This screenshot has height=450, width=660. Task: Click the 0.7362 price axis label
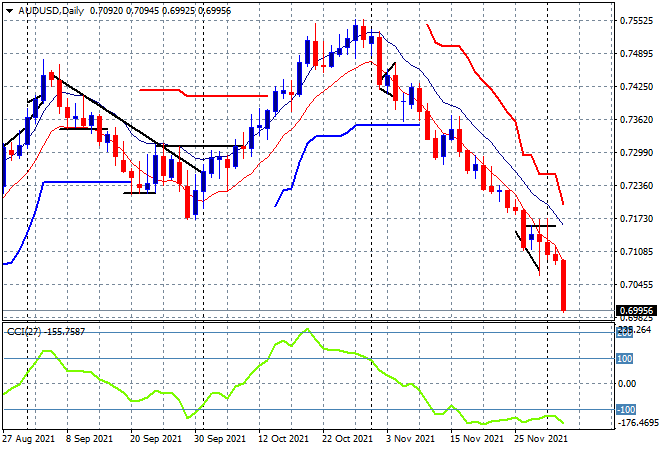point(631,120)
